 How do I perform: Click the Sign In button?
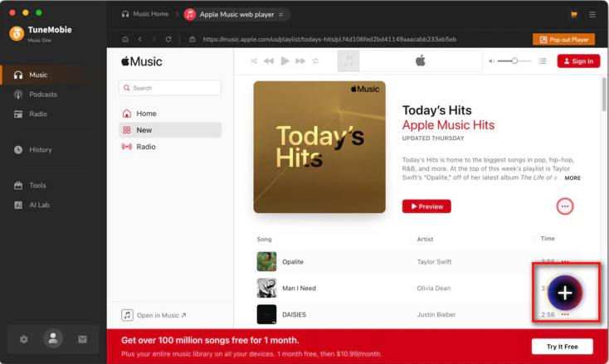tap(578, 61)
